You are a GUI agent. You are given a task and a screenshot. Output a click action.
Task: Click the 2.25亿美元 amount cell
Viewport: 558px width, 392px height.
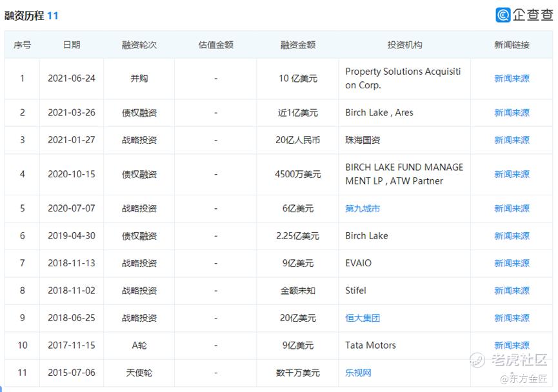[x=298, y=236]
